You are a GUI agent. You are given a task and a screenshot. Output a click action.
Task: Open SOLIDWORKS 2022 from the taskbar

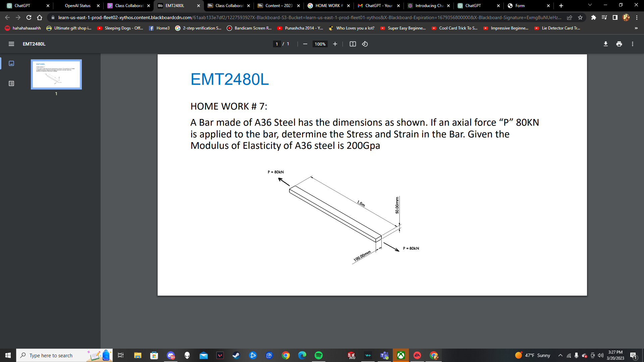click(352, 355)
